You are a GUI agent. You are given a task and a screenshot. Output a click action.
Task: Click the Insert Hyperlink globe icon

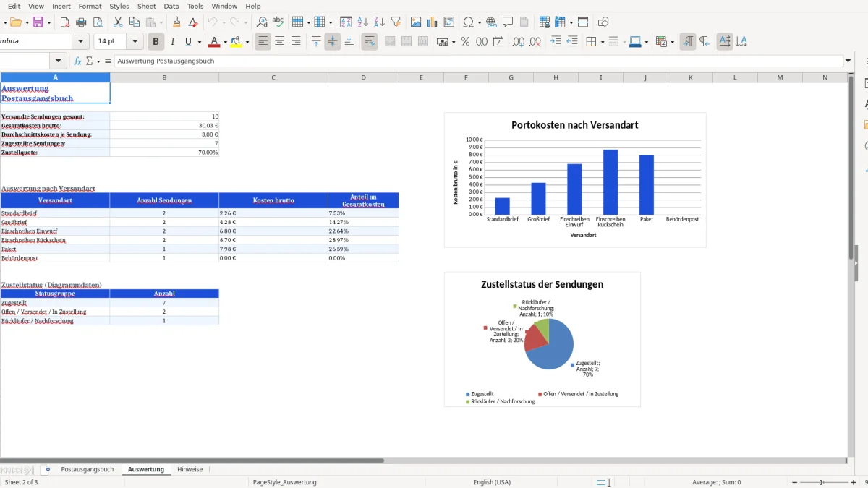coord(492,22)
